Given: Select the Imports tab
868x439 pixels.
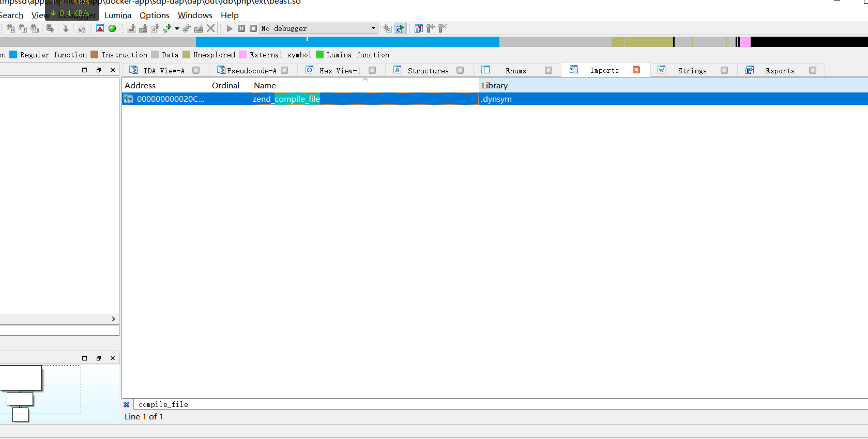Looking at the screenshot, I should pos(604,70).
